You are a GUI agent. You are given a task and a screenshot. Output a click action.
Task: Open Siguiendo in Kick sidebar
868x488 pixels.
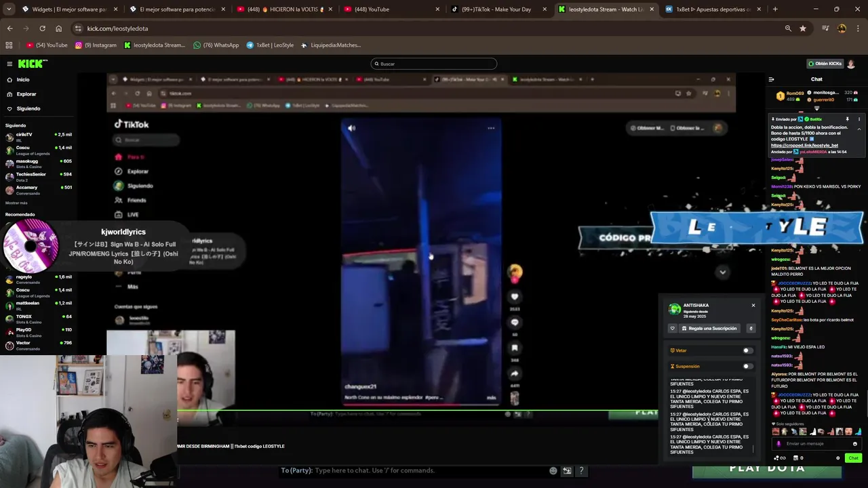28,108
